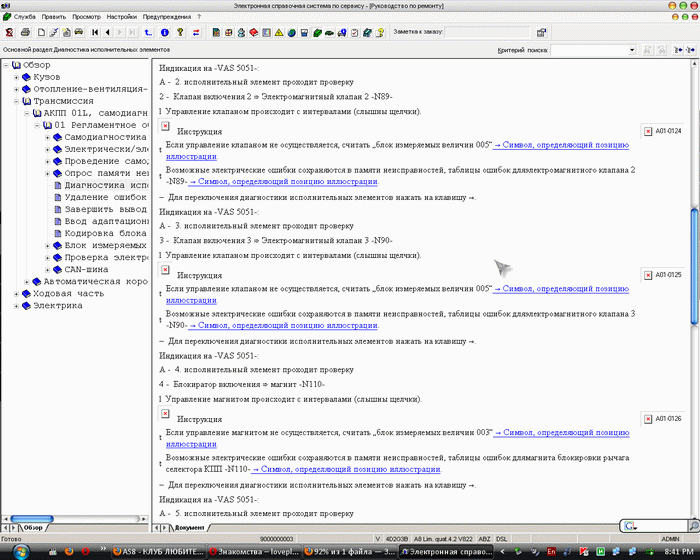
Task: Jump to first page with skip-back arrow
Action: coord(95,33)
